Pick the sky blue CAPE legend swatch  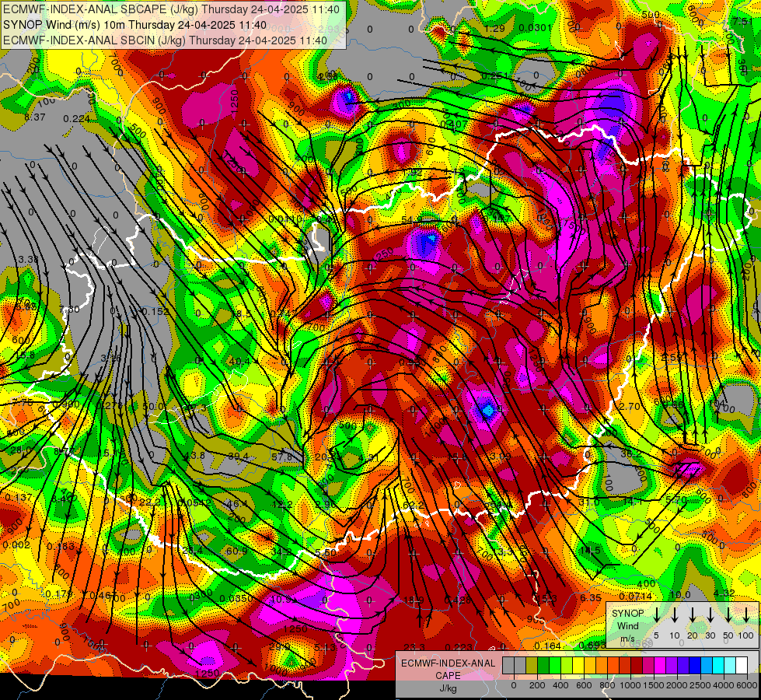point(706,666)
